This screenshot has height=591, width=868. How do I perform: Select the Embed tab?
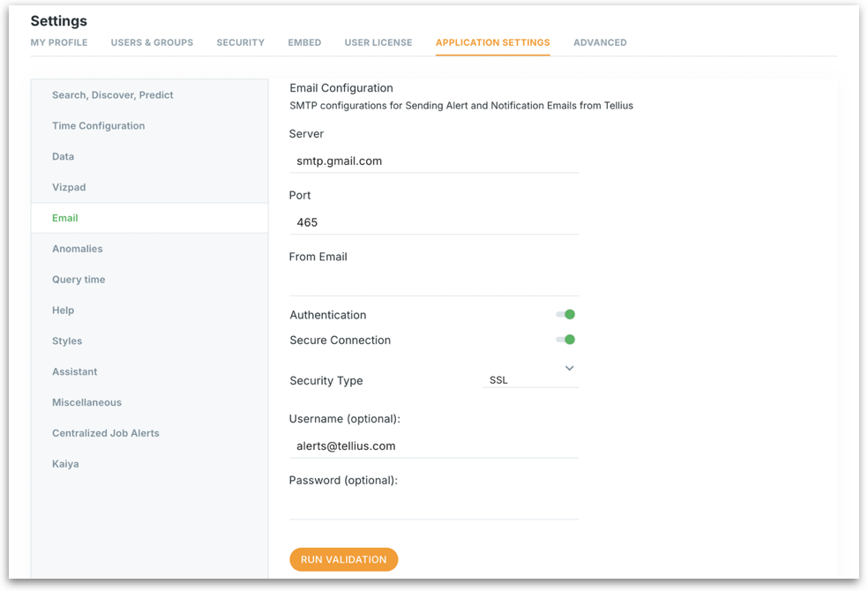pos(304,42)
